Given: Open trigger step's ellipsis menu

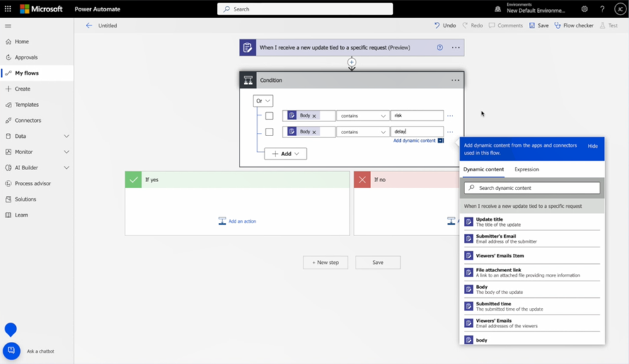Looking at the screenshot, I should pyautogui.click(x=456, y=47).
